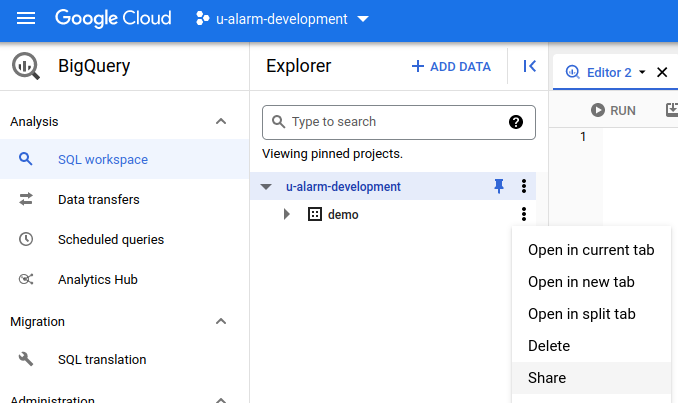This screenshot has width=678, height=403.
Task: Collapse the Migration section
Action: pos(221,322)
